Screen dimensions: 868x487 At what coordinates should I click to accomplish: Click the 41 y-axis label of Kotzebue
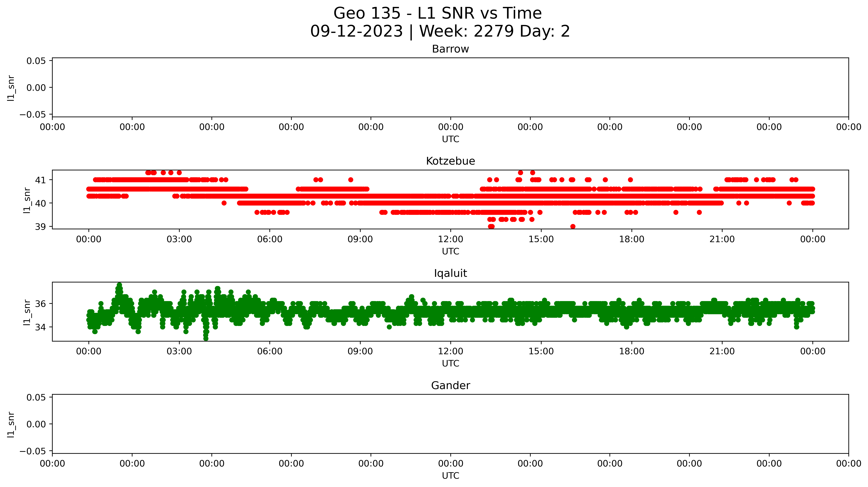point(40,180)
